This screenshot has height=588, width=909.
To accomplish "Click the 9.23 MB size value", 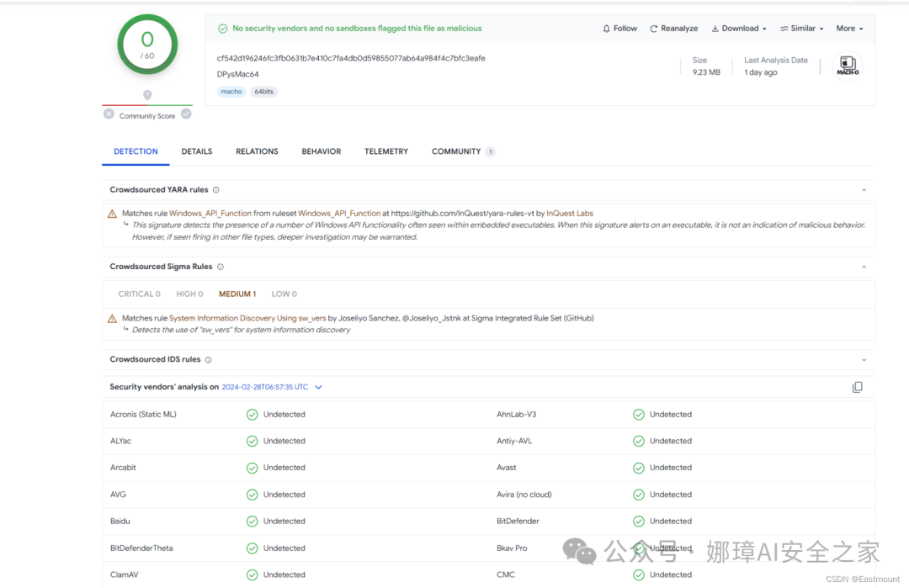I will coord(706,72).
